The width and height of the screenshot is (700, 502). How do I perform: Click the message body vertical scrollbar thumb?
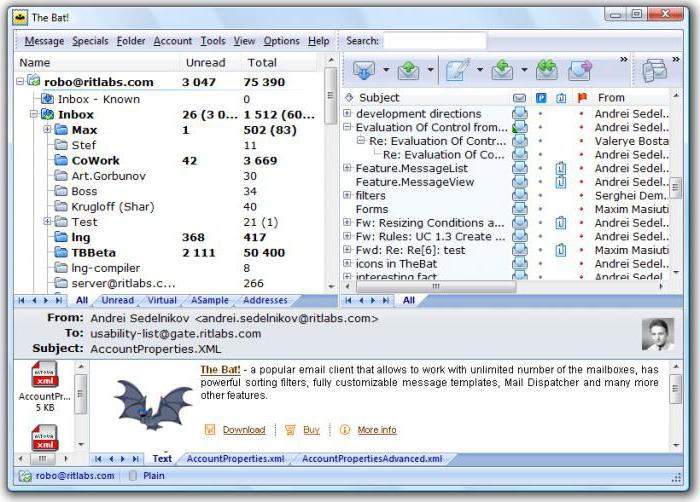(676, 389)
